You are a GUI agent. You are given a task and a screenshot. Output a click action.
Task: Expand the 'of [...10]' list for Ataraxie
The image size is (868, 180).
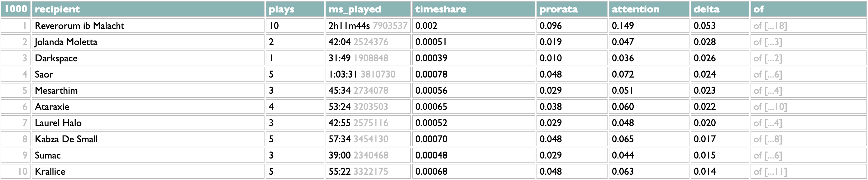click(x=770, y=107)
